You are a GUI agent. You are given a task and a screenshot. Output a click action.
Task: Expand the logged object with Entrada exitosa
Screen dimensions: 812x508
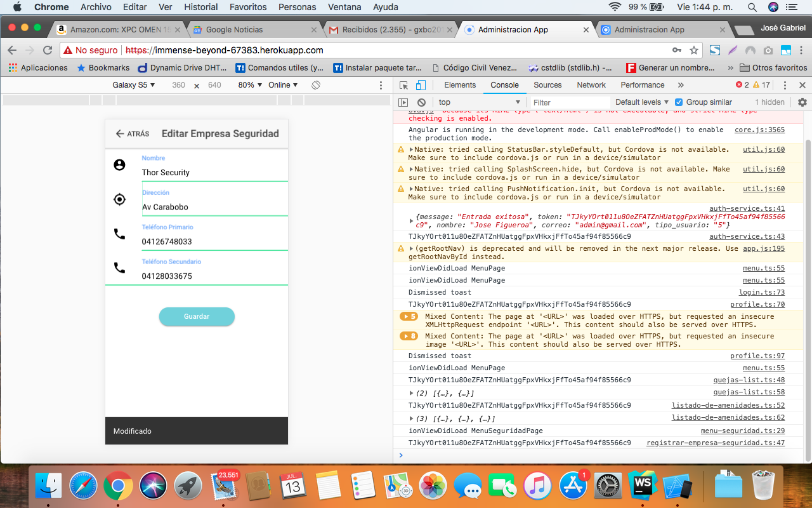click(x=412, y=221)
